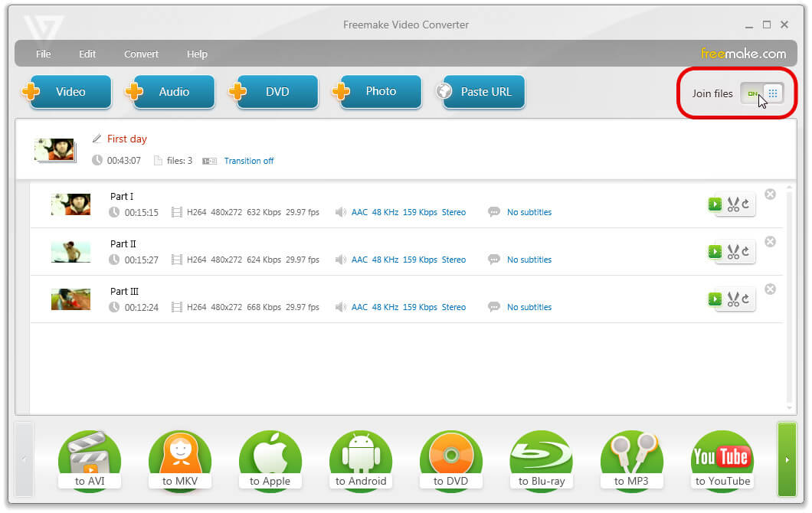Toggle Transition off setting for First day
The image size is (812, 513).
pyautogui.click(x=248, y=161)
